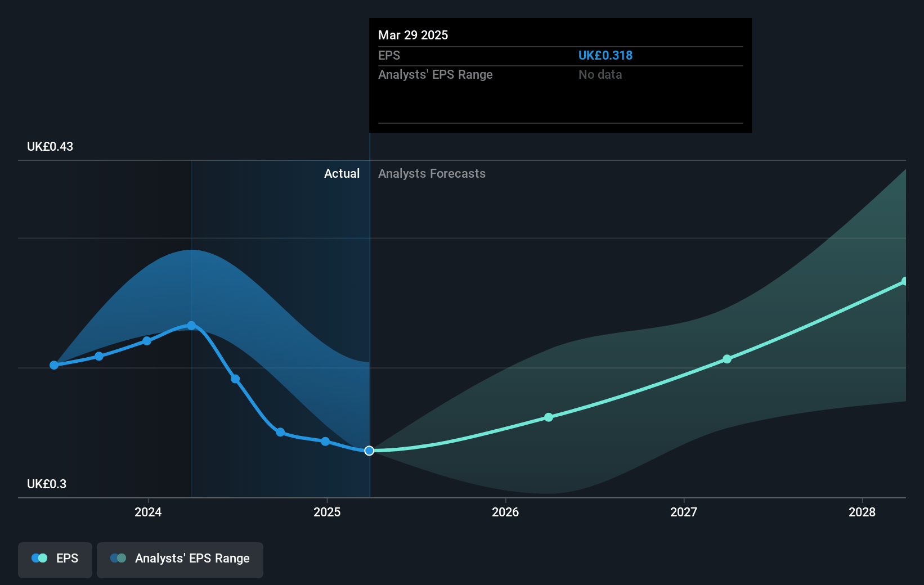
Task: Click the UK£0.3 y-axis label
Action: (x=47, y=484)
